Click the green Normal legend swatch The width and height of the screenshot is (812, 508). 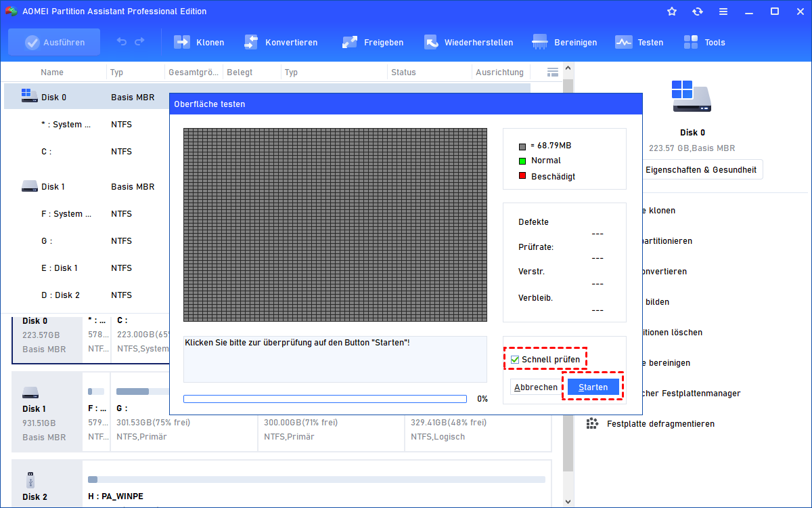click(x=522, y=161)
